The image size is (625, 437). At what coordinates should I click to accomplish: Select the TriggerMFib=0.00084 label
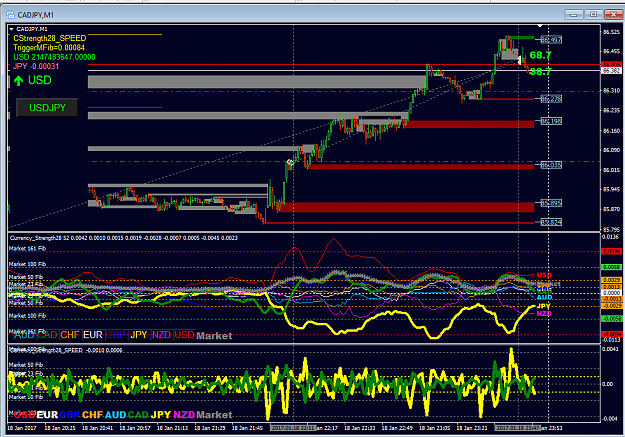[49, 48]
